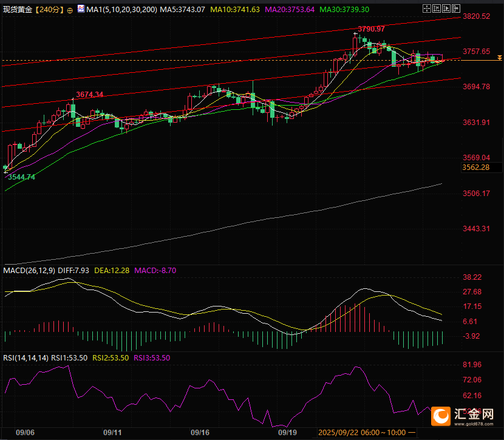Click the 6.61 MACD axis label
This screenshot has width=504, height=440.
(470, 322)
